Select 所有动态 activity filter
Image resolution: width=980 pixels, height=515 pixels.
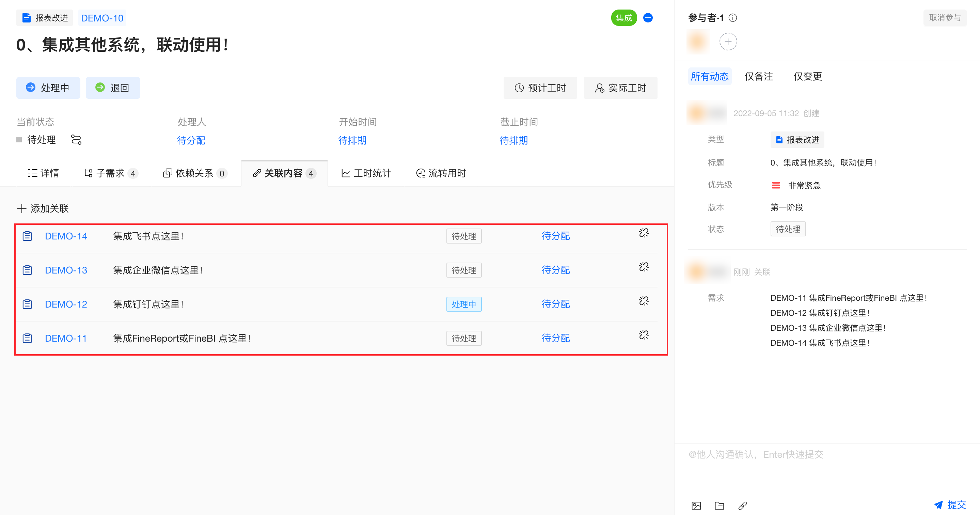coord(709,77)
